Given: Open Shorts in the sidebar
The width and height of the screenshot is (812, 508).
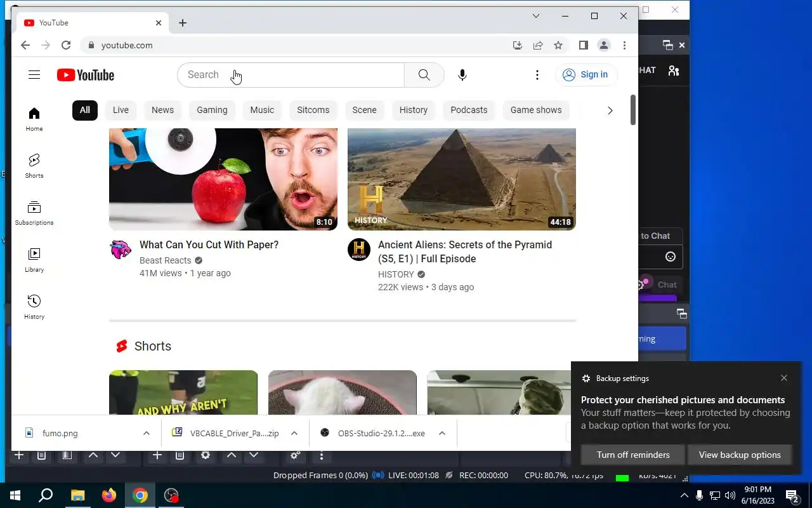Looking at the screenshot, I should 34,166.
